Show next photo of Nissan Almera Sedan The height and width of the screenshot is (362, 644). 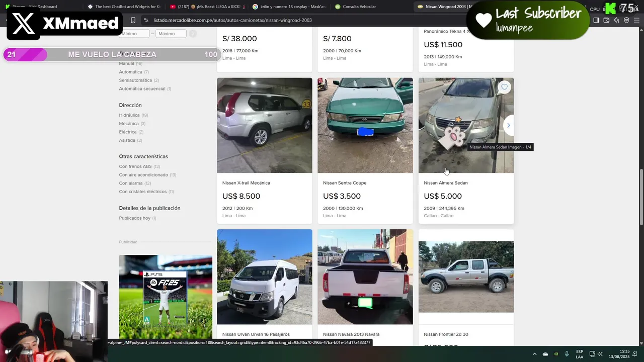509,125
